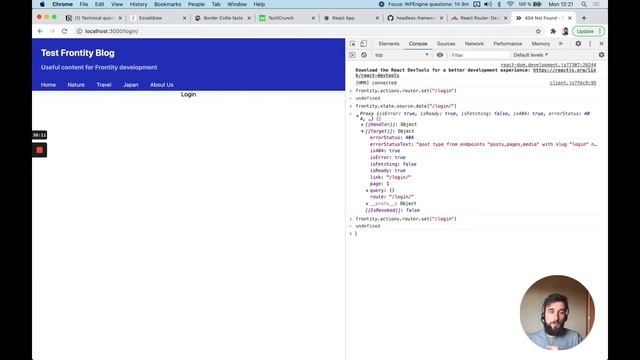Switch to the Performance tab
The width and height of the screenshot is (640, 360).
pyautogui.click(x=507, y=44)
